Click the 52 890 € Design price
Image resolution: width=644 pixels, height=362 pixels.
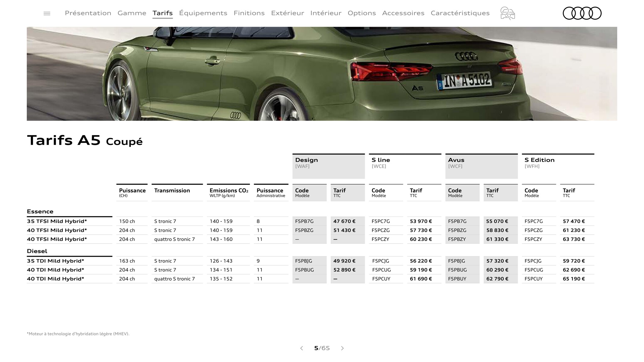pos(344,270)
